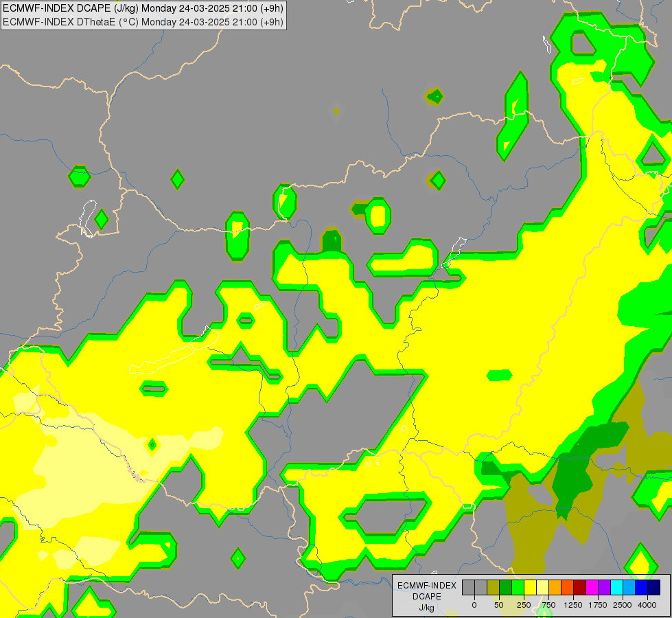Click the title line 'ECMWF-INDEX DThetaE (°C)'

pos(71,22)
